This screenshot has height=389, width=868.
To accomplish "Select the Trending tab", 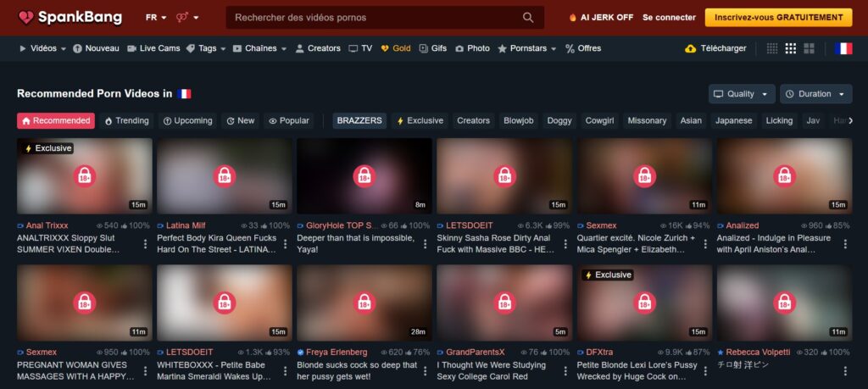I will (127, 120).
